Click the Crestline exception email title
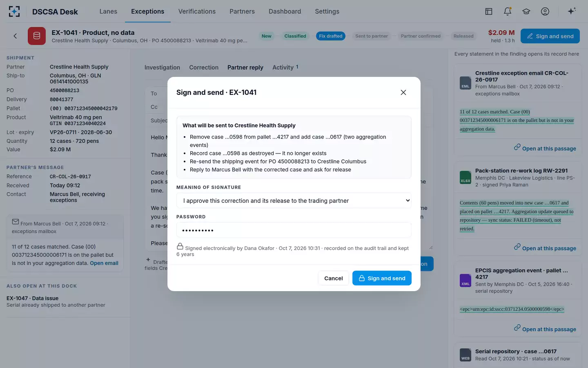 click(522, 76)
